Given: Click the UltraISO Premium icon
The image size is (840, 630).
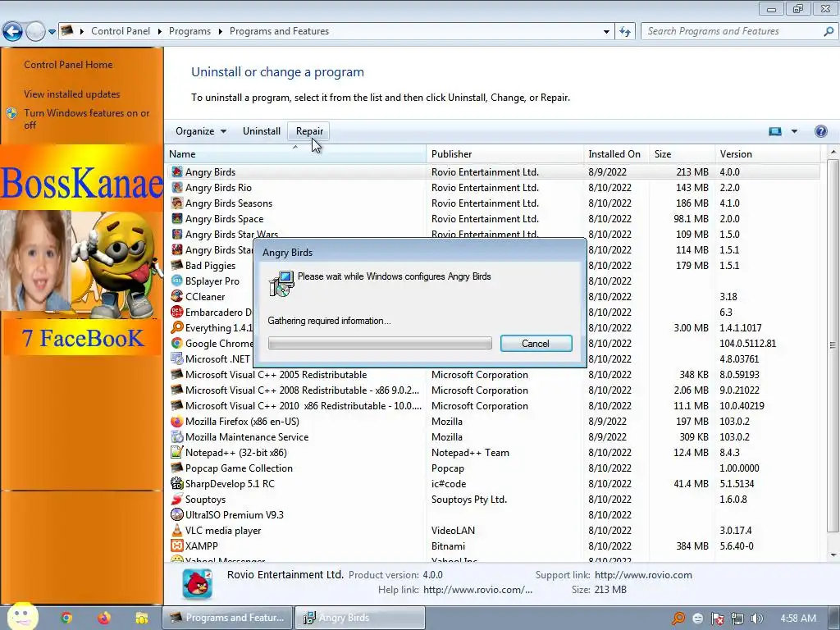Looking at the screenshot, I should tap(177, 514).
